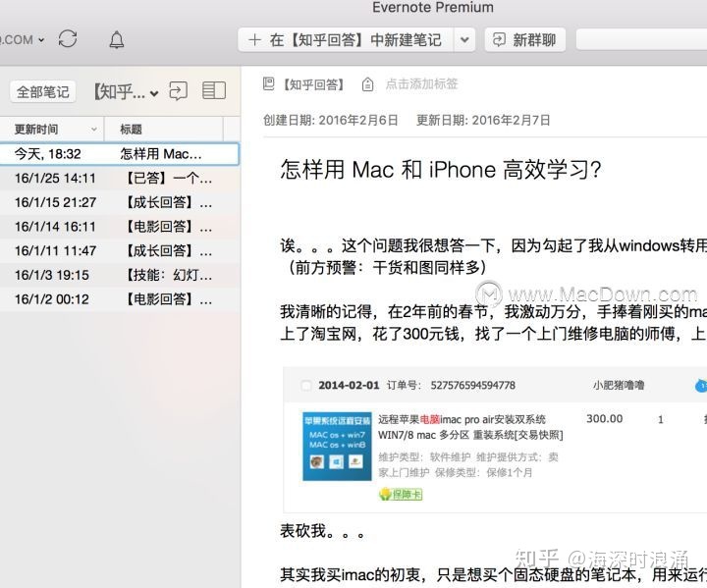Image resolution: width=707 pixels, height=588 pixels.
Task: Click the 表砍我。。。 paragraph text
Action: pyautogui.click(x=322, y=531)
